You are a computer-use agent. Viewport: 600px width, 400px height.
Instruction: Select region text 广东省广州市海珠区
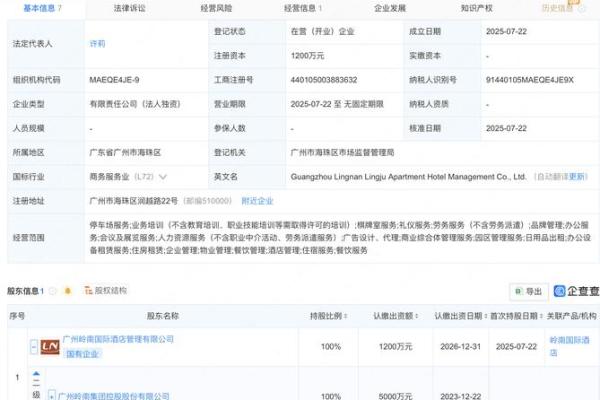125,153
